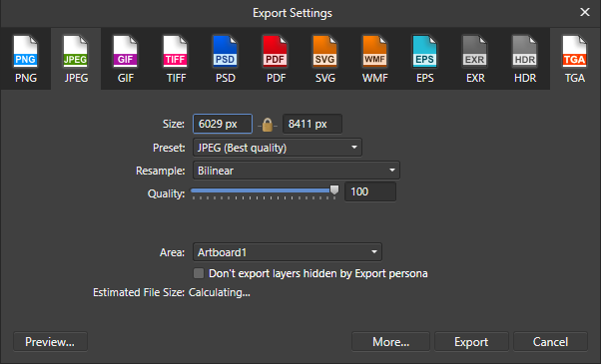Cancel the export dialog

[x=550, y=341]
